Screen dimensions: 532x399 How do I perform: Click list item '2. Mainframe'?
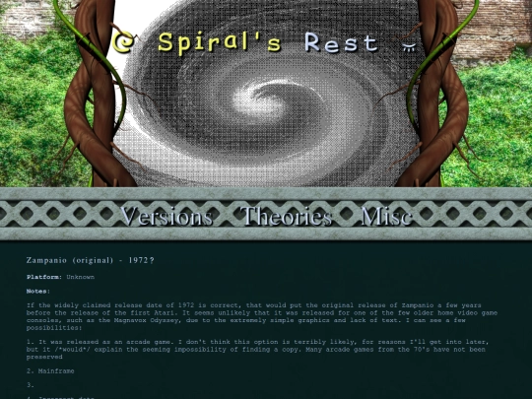[50, 370]
